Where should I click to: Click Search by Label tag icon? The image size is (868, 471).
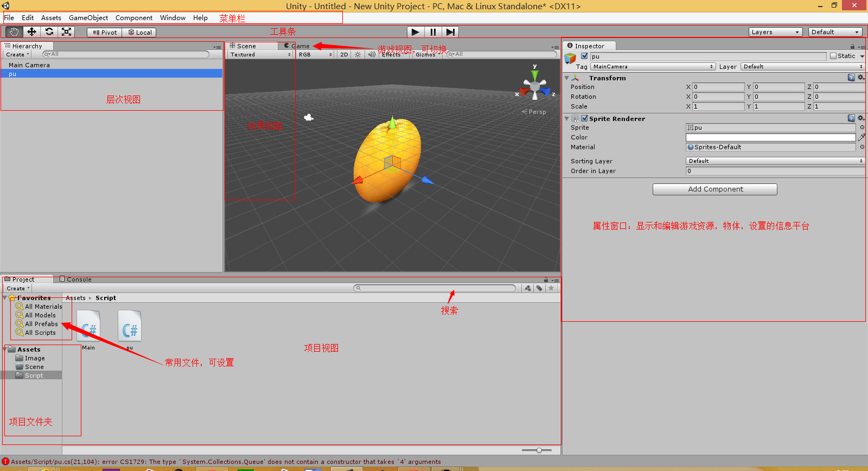[539, 288]
